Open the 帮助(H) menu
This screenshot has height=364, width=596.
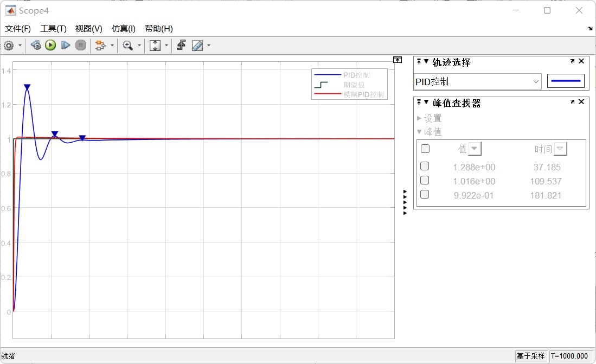[x=159, y=29]
